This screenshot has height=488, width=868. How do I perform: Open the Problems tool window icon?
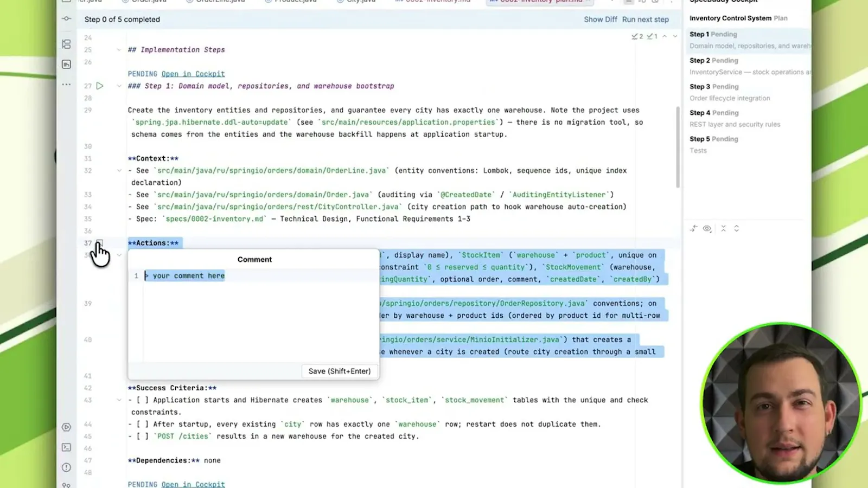pos(66,467)
